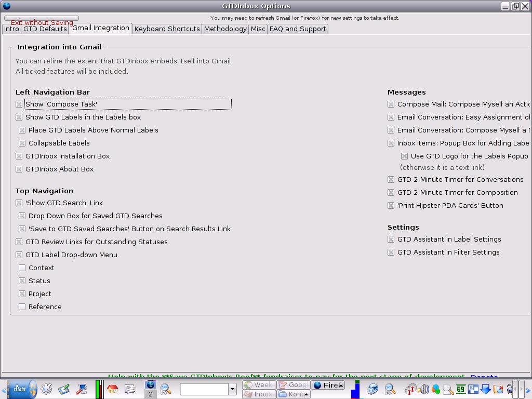This screenshot has height=399, width=532.
Task: Click the document magnifier tray icon
Action: [448, 389]
